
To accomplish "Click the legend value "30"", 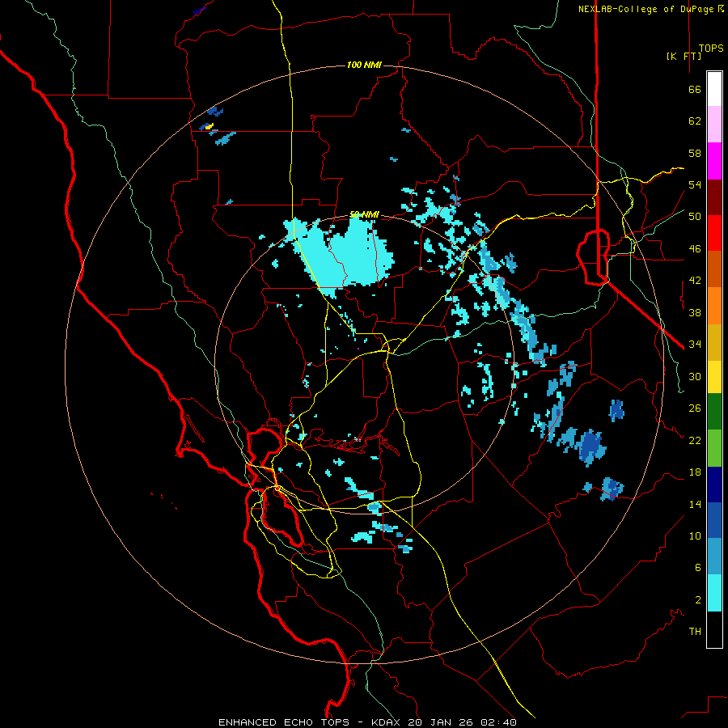I will point(695,376).
